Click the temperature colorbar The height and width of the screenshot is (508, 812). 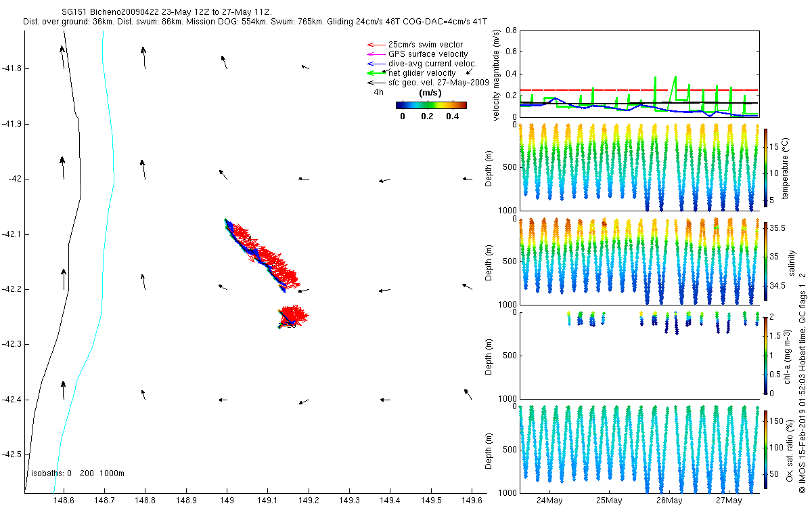[x=765, y=167]
